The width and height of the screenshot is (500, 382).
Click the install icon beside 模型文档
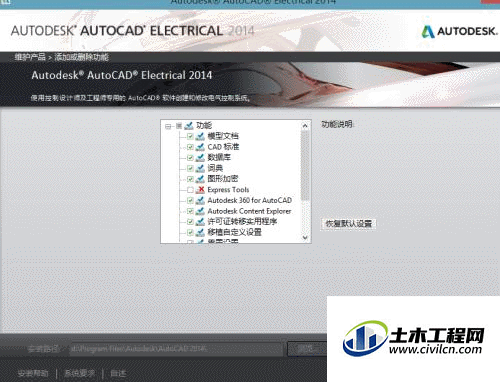(200, 136)
